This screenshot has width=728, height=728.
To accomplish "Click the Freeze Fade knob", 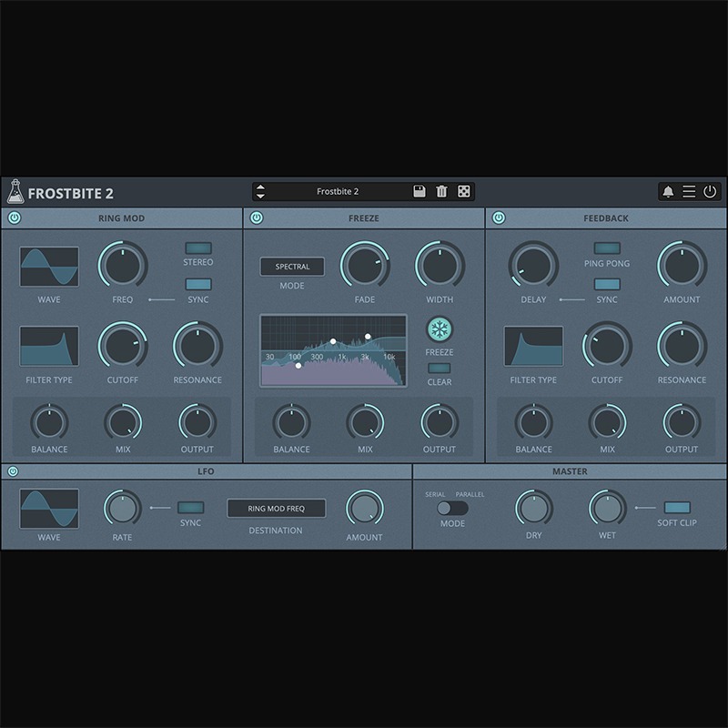I will pos(365,265).
